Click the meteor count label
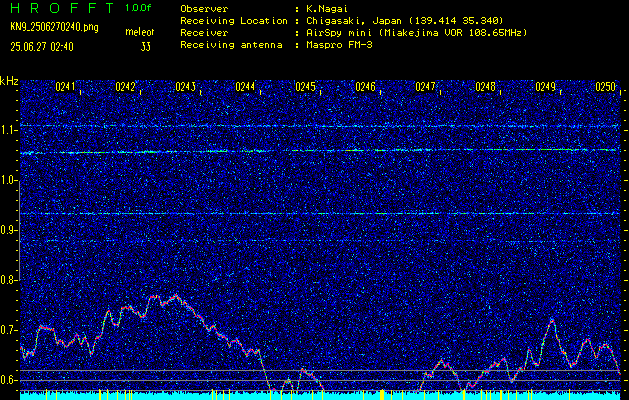 tap(140, 32)
